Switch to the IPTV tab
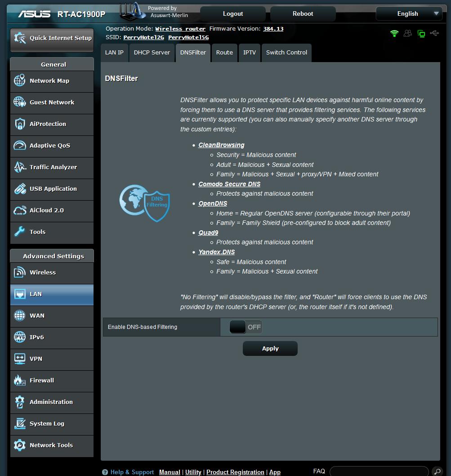Viewport: 451px width, 476px height. click(x=250, y=53)
